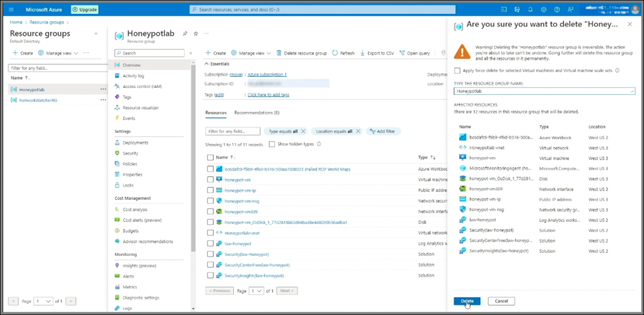This screenshot has height=315, width=644.
Task: Check the law-honeypot row checkbox
Action: click(210, 243)
